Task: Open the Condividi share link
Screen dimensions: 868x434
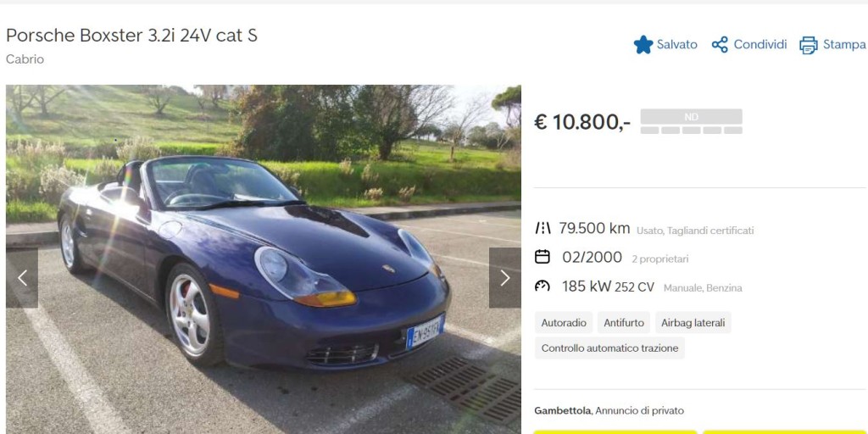Action: 749,45
